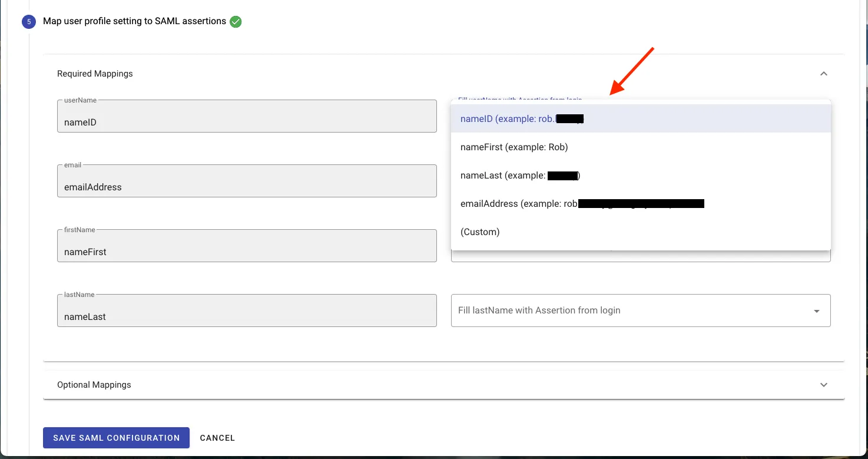
Task: Click the 'Map user profile setting to SAML assertions' title
Action: point(134,21)
